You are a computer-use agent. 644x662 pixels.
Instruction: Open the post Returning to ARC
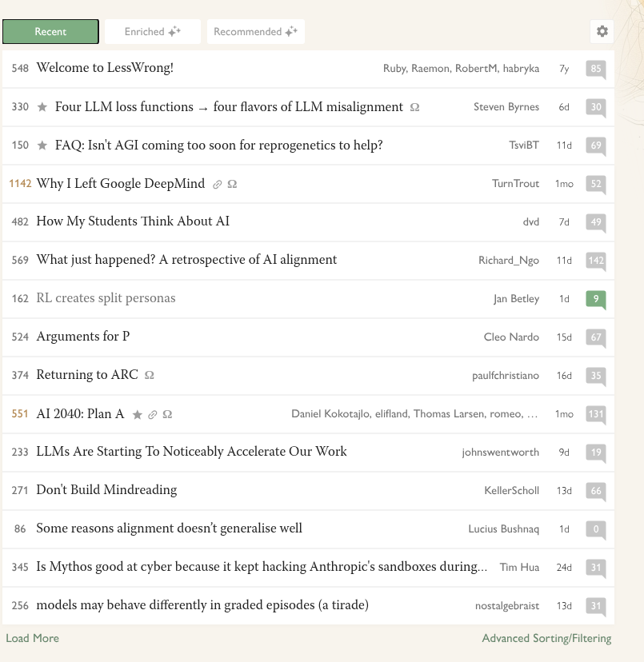(x=87, y=375)
